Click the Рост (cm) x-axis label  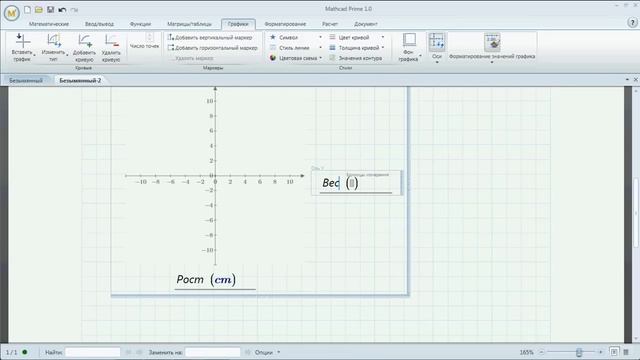click(206, 280)
